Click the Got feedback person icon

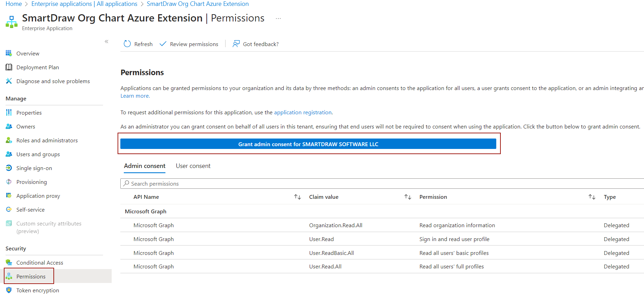236,44
